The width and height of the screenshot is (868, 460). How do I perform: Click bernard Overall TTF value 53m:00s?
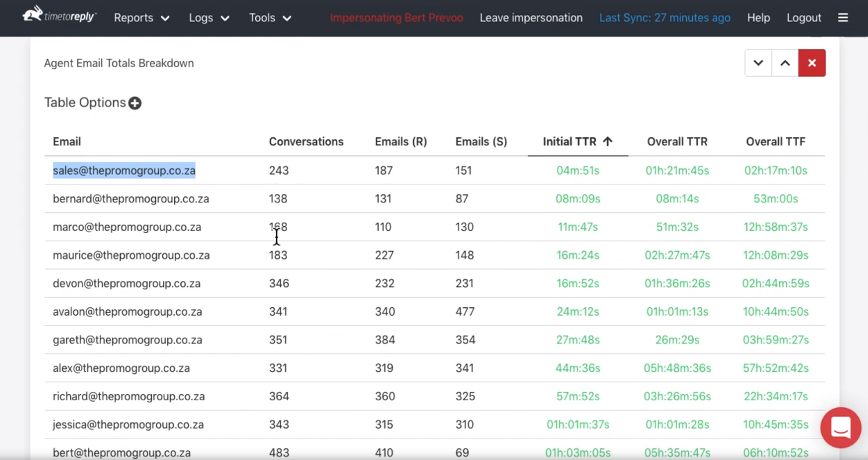pos(776,199)
